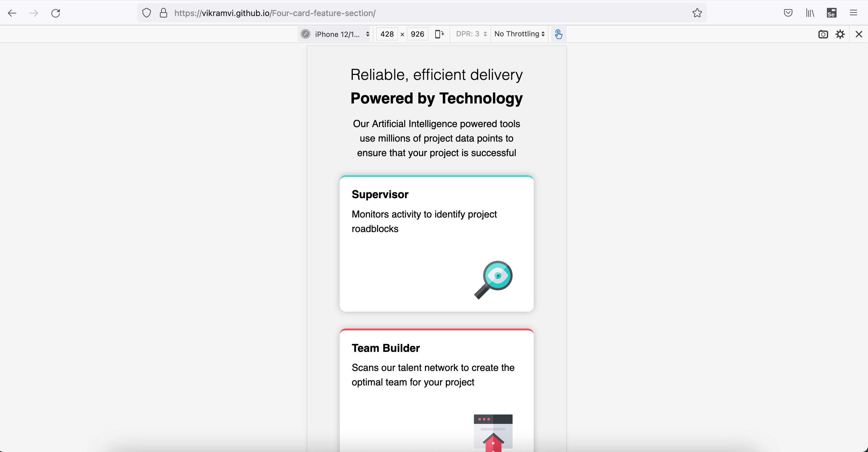Open the Firefox hamburger menu
The image size is (868, 452).
click(x=853, y=13)
